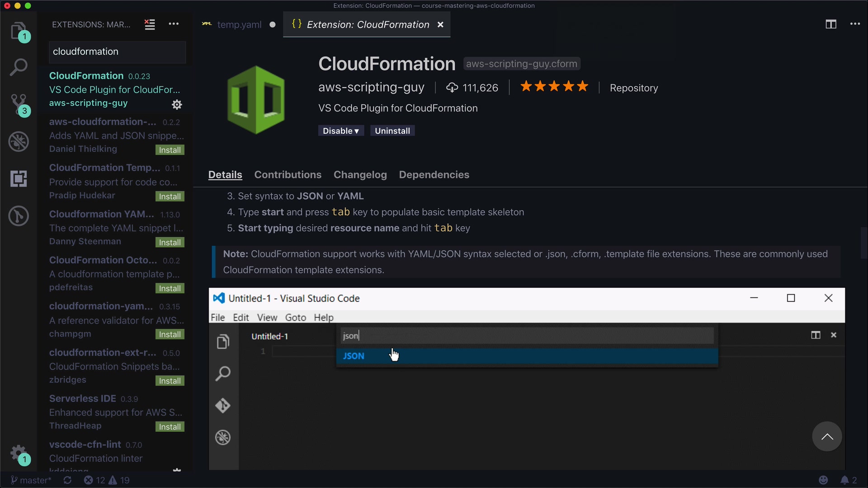Open Extensions panel more actions menu

coord(174,24)
